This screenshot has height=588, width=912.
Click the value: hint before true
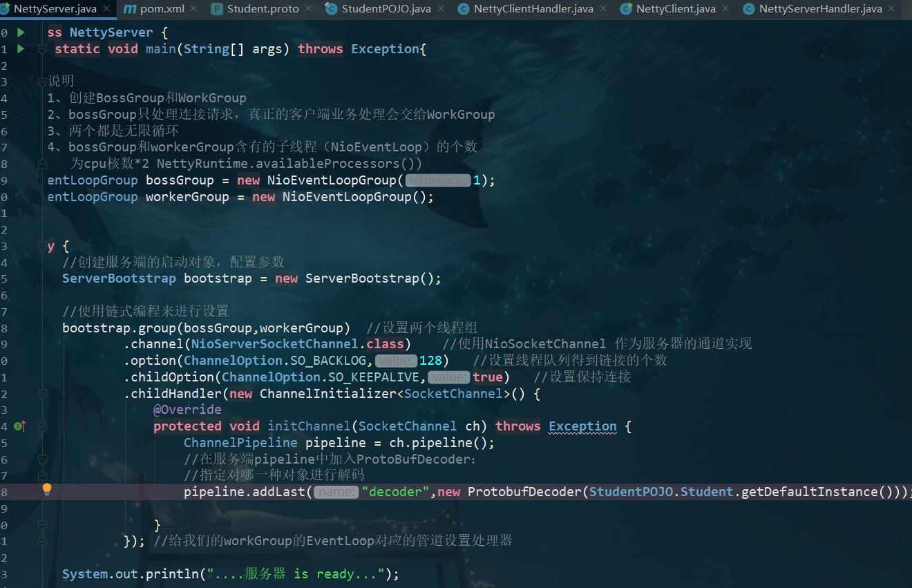tap(449, 377)
